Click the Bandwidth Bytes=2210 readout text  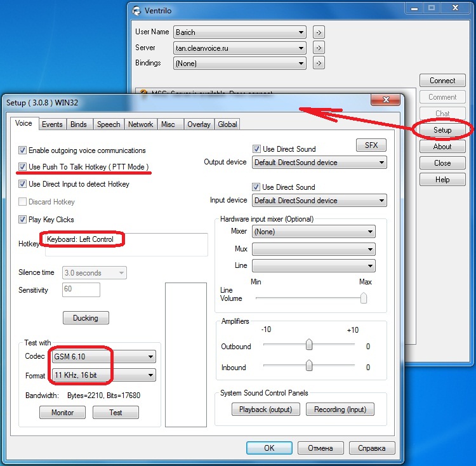click(x=104, y=396)
